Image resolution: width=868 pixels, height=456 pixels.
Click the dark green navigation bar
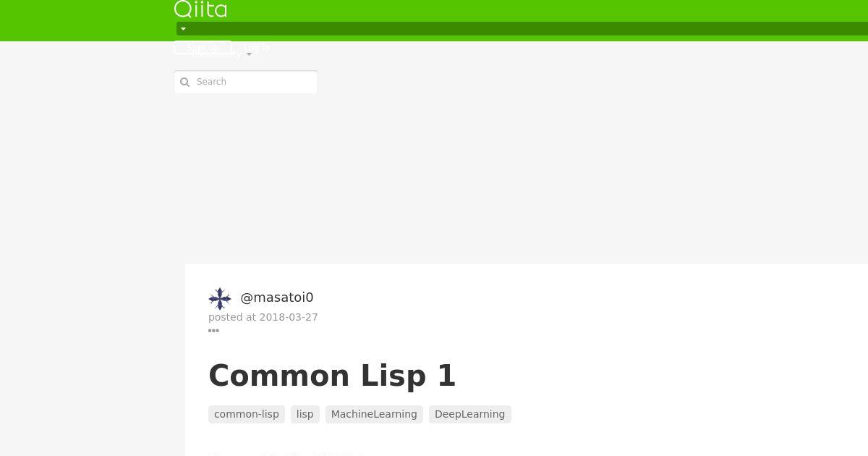point(522,29)
